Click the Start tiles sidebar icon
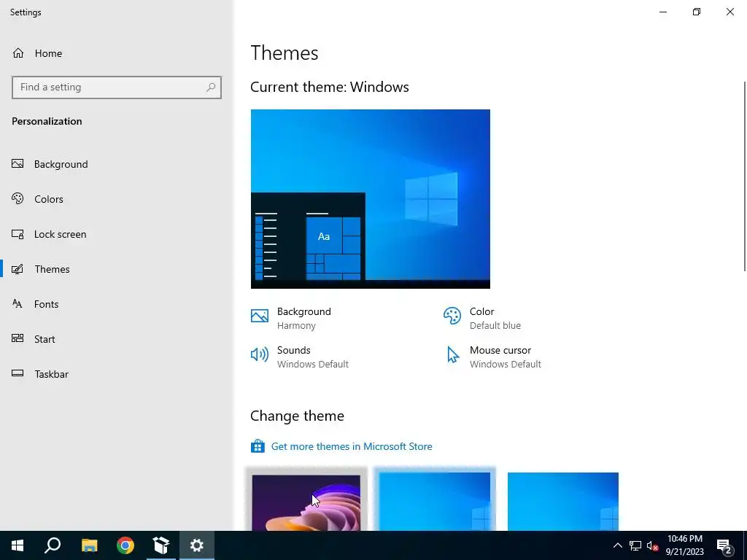The image size is (747, 560). click(x=18, y=338)
